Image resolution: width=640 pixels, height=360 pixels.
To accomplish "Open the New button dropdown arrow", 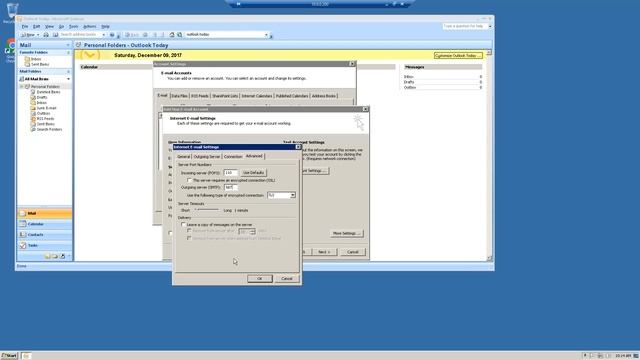I will point(38,35).
